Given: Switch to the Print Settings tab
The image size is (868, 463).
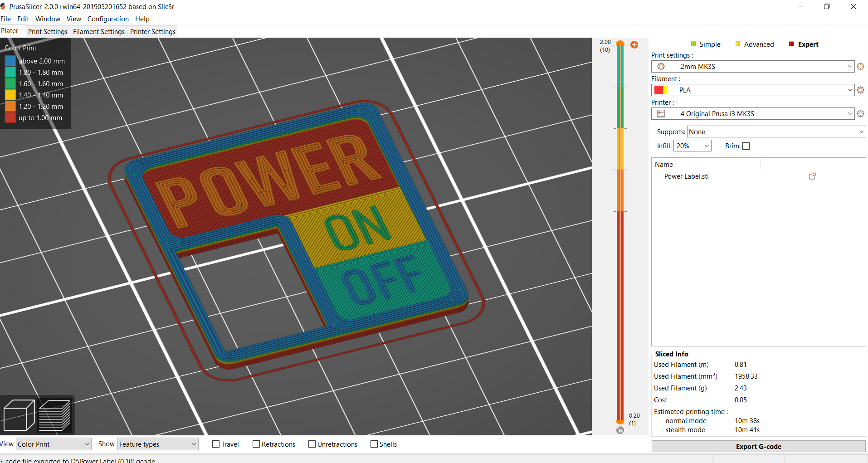Looking at the screenshot, I should (48, 31).
